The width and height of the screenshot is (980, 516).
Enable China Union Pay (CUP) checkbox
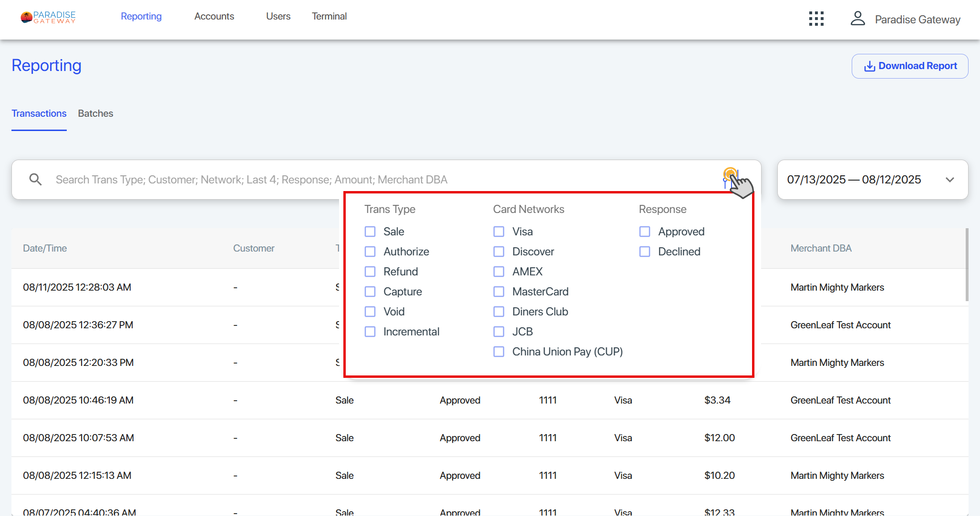499,352
